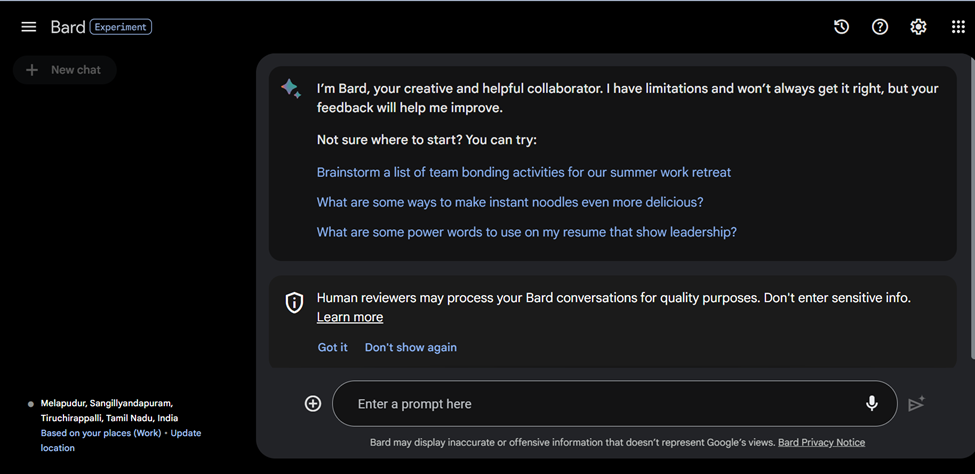Click the Experiment badge label
The height and width of the screenshot is (474, 975).
(x=121, y=27)
